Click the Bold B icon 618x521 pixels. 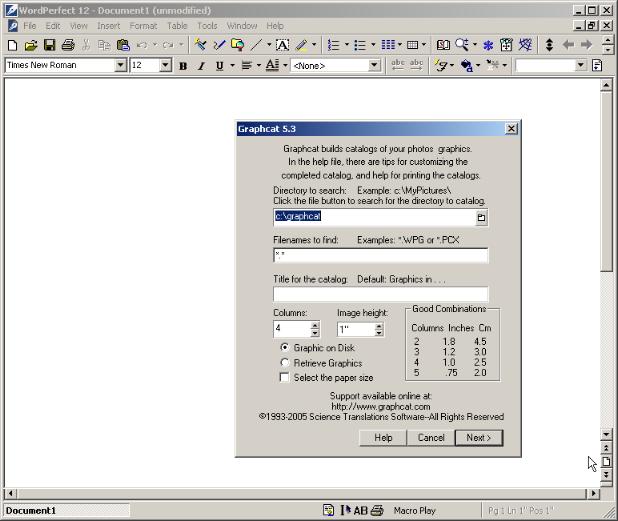(183, 66)
